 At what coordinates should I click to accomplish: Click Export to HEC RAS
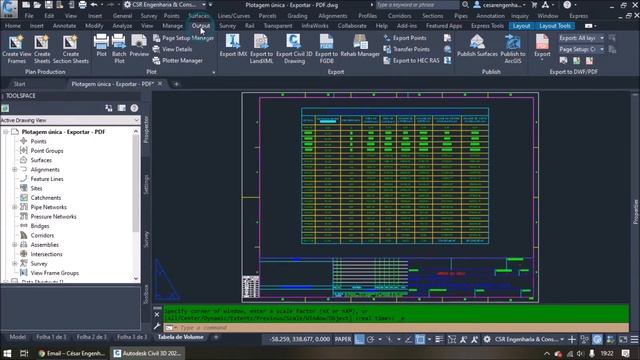412,60
